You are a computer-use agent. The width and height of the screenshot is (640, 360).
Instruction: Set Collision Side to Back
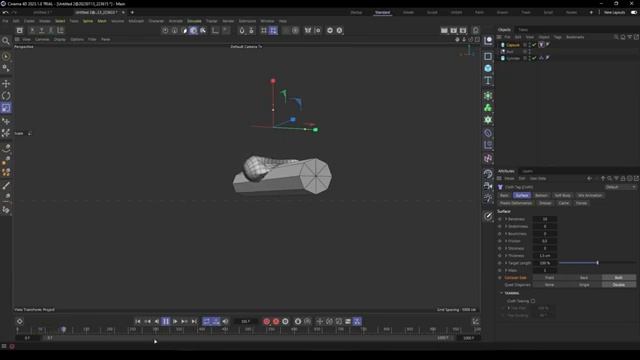pos(584,278)
